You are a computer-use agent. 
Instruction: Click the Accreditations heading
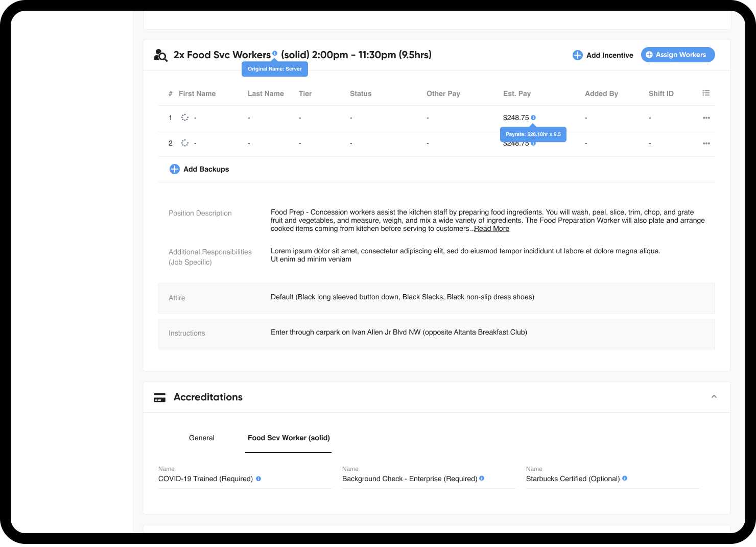point(208,397)
